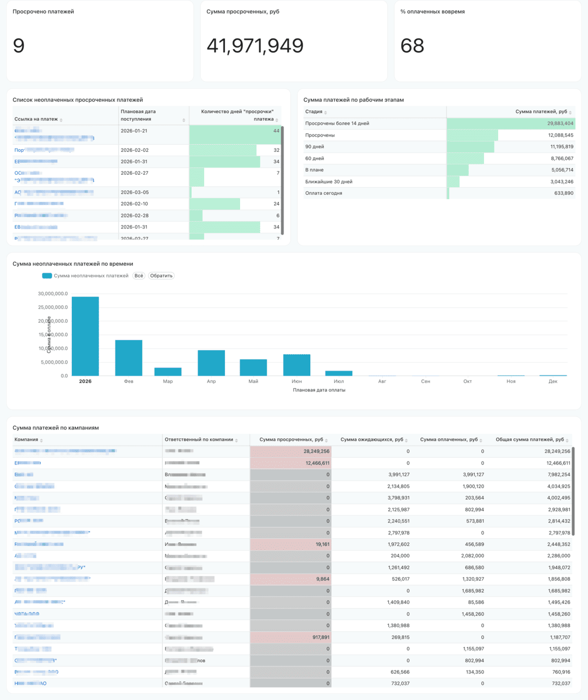Screen dimensions: 588x700
Task: Click the overdue payments list scrollbar
Action: pyautogui.click(x=282, y=180)
